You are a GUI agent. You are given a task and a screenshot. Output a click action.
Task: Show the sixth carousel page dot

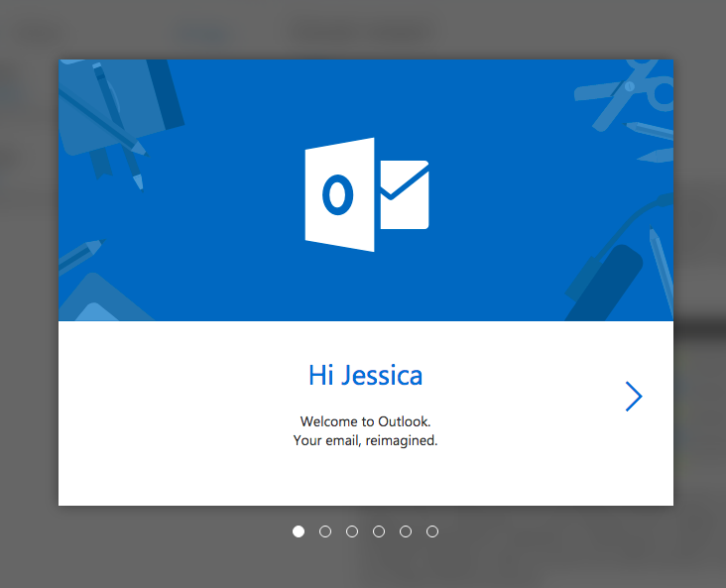click(432, 531)
